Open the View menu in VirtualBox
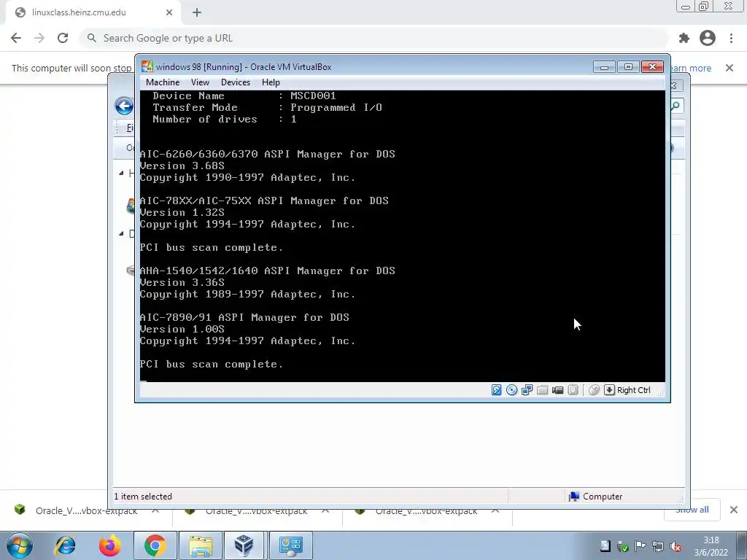 point(200,82)
